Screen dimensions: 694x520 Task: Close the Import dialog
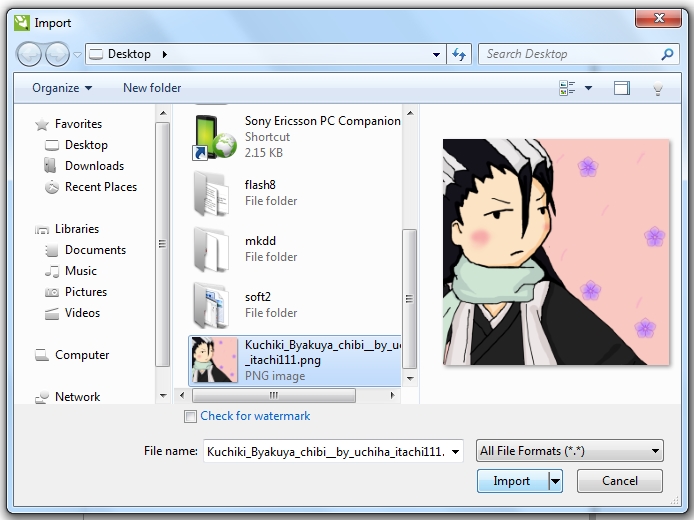pyautogui.click(x=659, y=18)
